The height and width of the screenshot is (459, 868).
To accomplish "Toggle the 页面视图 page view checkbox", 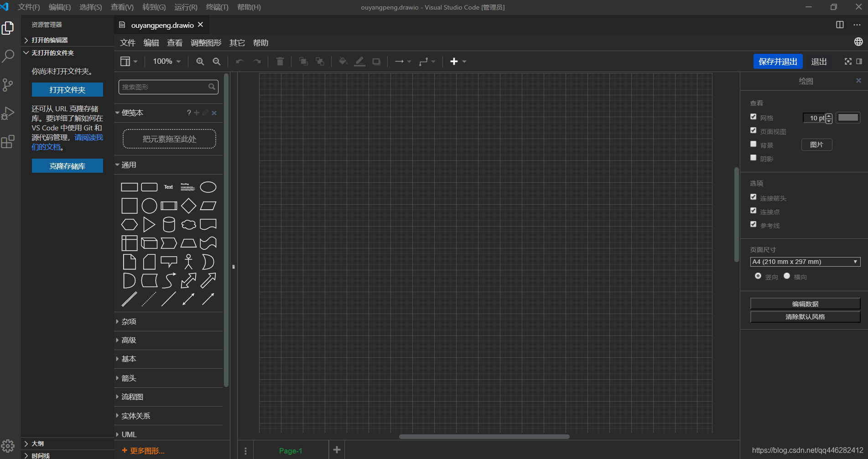I will pyautogui.click(x=753, y=130).
